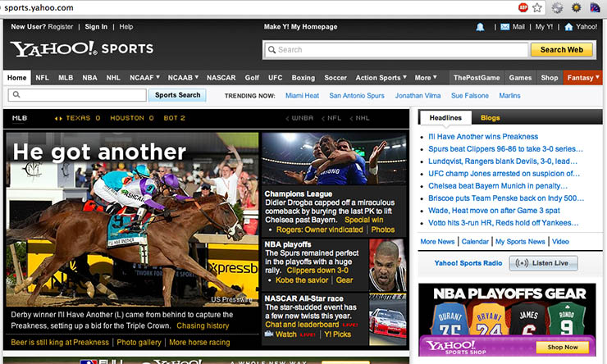Open the Video link under headlines
607x364 pixels.
(x=560, y=241)
